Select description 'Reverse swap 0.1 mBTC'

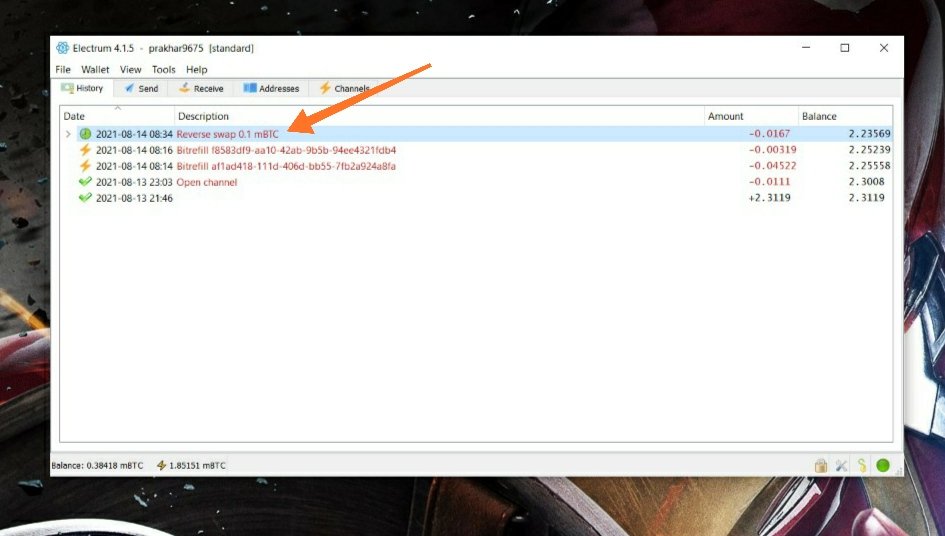pyautogui.click(x=228, y=134)
